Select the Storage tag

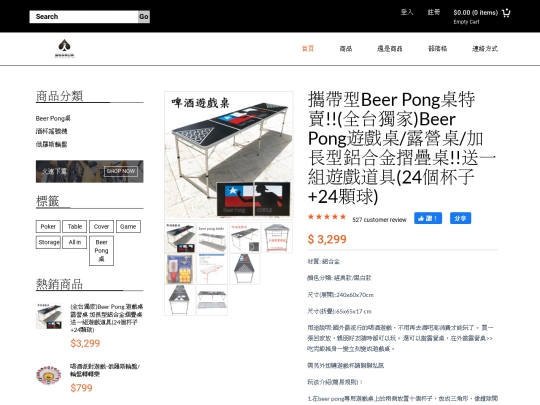coord(48,242)
